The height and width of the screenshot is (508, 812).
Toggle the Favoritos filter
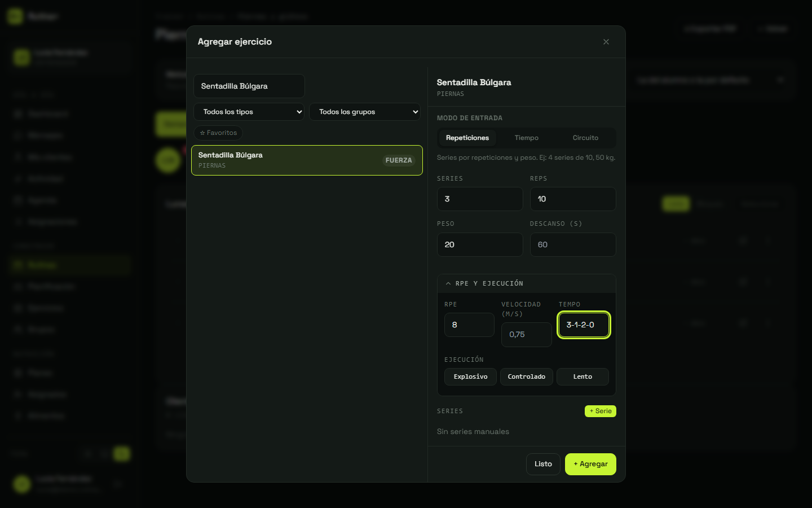(218, 133)
